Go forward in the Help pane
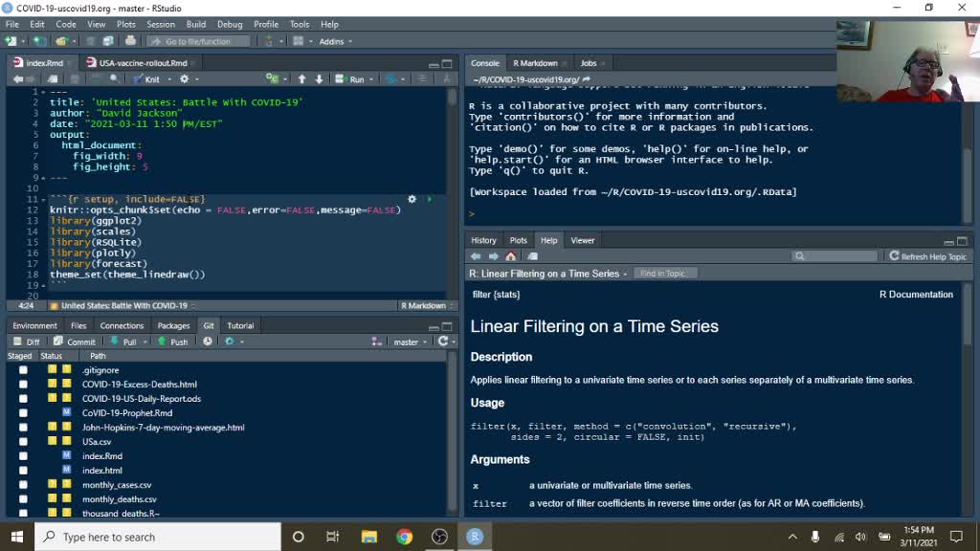 pos(493,256)
